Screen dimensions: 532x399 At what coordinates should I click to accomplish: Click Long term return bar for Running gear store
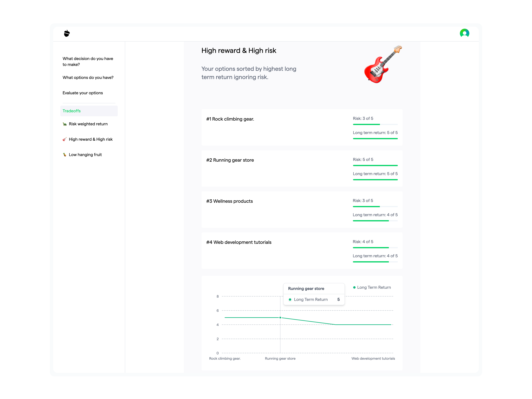(375, 180)
